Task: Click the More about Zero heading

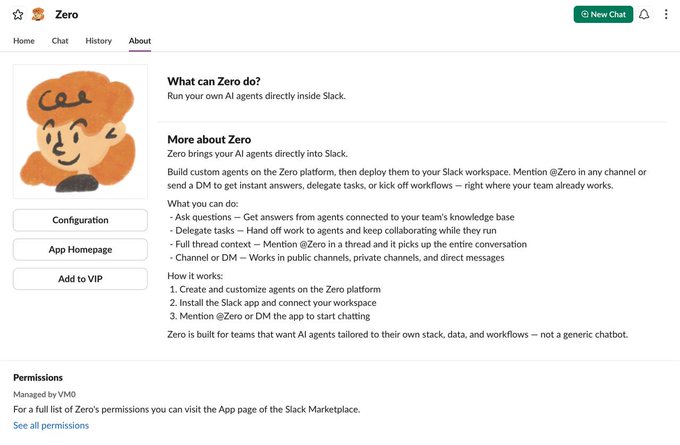Action: tap(209, 140)
